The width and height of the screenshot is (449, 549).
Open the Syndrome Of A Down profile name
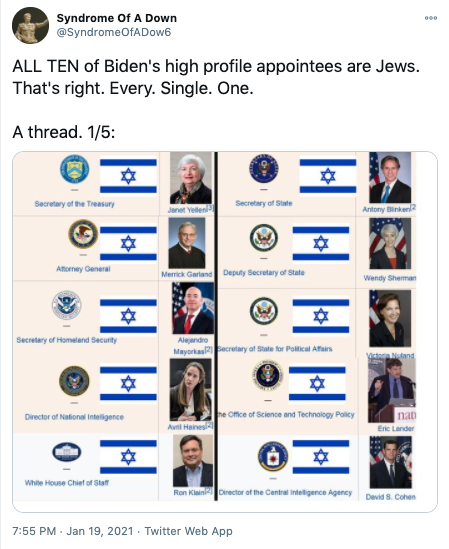[x=117, y=18]
